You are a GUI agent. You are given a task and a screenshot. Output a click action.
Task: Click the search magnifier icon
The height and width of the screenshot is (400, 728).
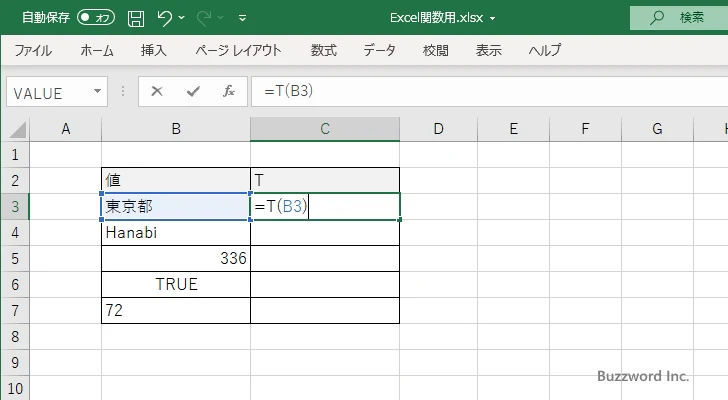(x=656, y=18)
